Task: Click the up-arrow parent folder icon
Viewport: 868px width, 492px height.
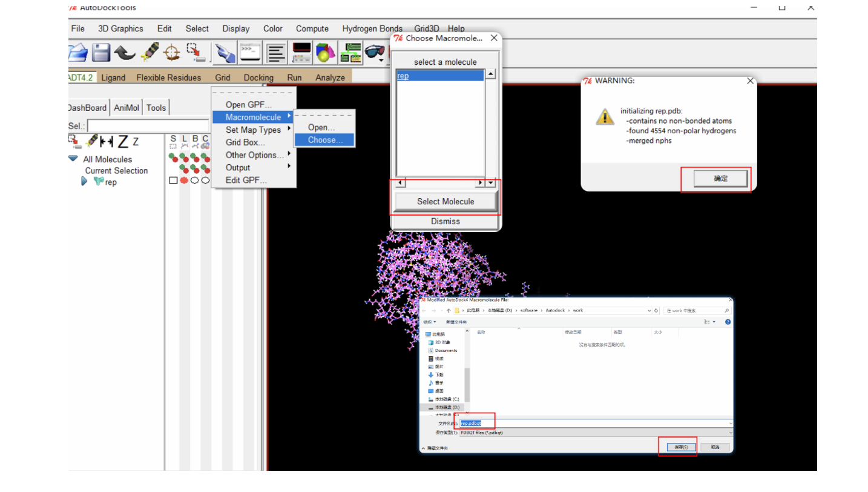Action: (449, 310)
